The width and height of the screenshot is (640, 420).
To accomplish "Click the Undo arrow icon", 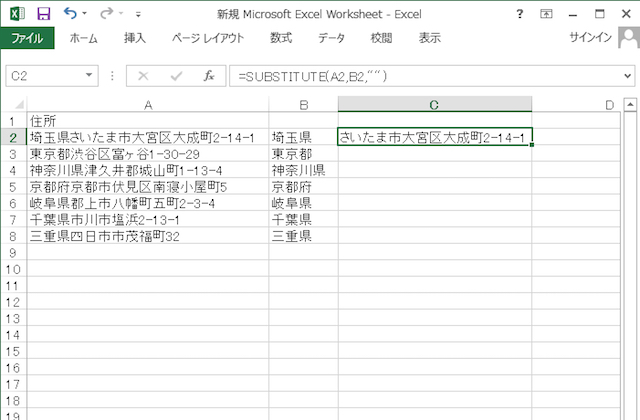I will [70, 14].
